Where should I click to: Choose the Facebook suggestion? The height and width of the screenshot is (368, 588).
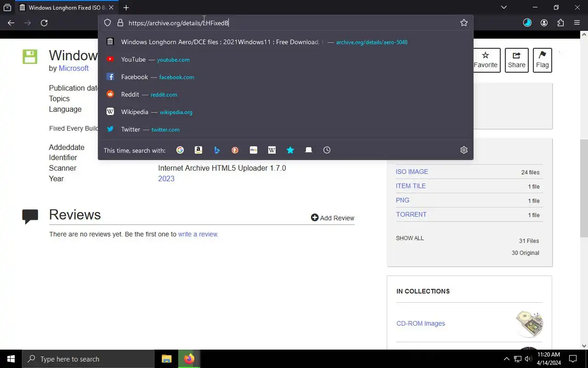(x=286, y=77)
